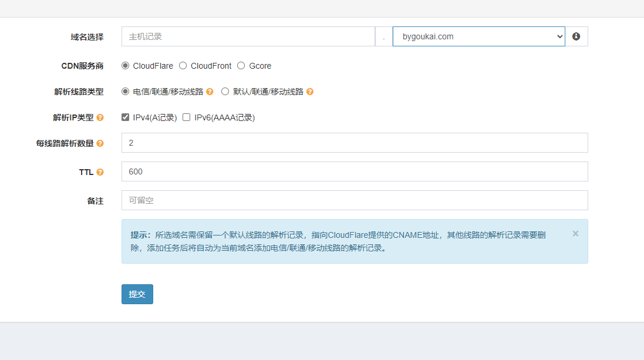Screen dimensions: 644x360
Task: Click the info icon beside domain dropdown
Action: point(576,36)
